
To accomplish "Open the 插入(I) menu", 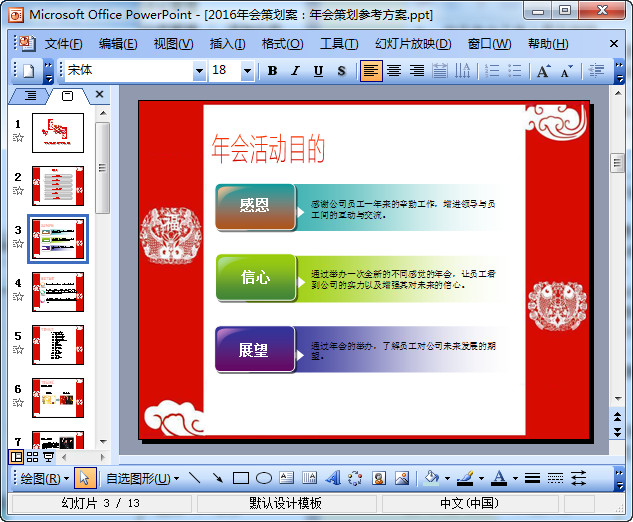I will 227,44.
